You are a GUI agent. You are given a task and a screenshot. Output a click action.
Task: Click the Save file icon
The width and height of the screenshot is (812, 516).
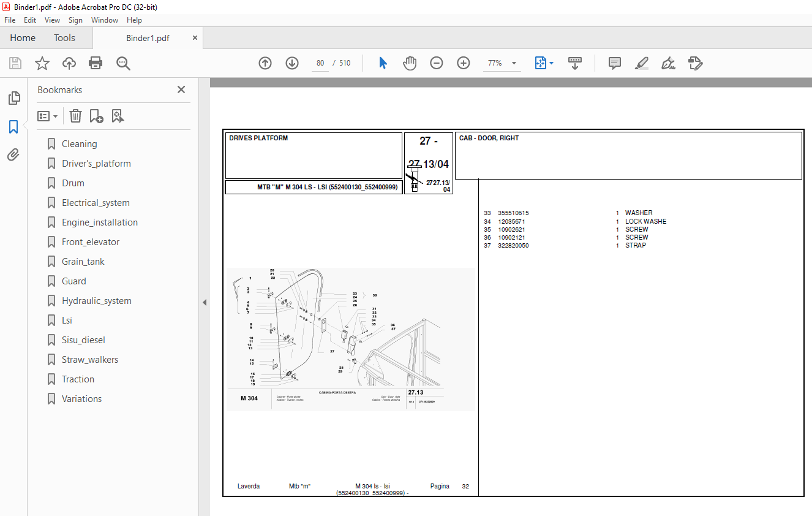[15, 63]
